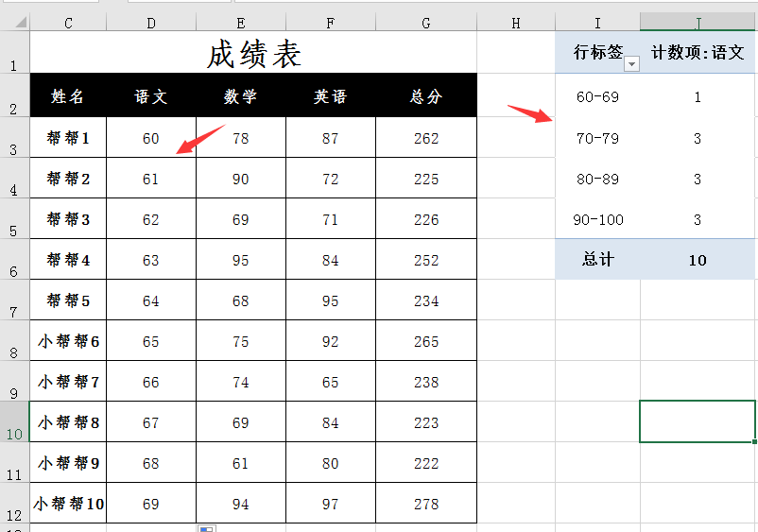The height and width of the screenshot is (532, 758).
Task: Select the name cell 帮帮3
Action: coord(68,219)
